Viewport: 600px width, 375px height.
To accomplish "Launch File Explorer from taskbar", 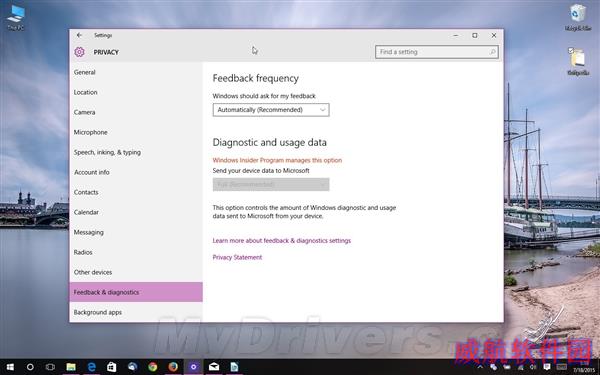I will click(71, 367).
